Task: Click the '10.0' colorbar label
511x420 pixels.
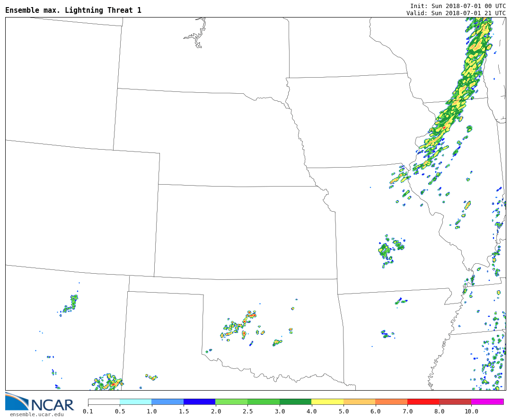Action: (x=471, y=411)
